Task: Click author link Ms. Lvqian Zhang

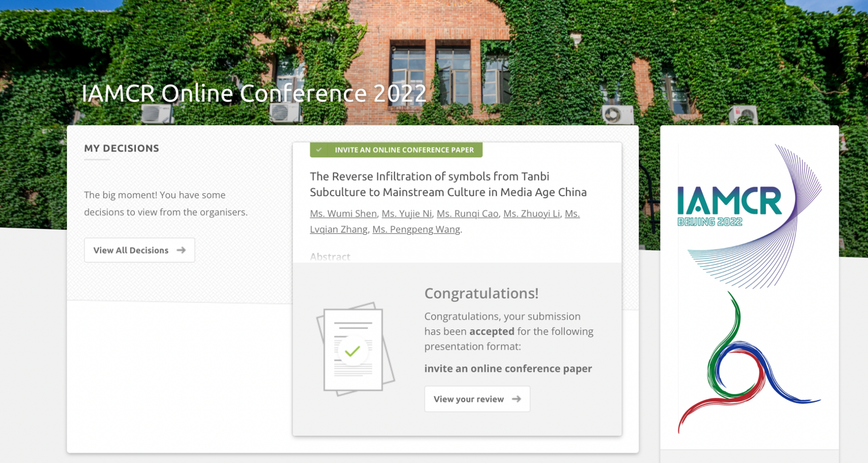Action: point(338,229)
